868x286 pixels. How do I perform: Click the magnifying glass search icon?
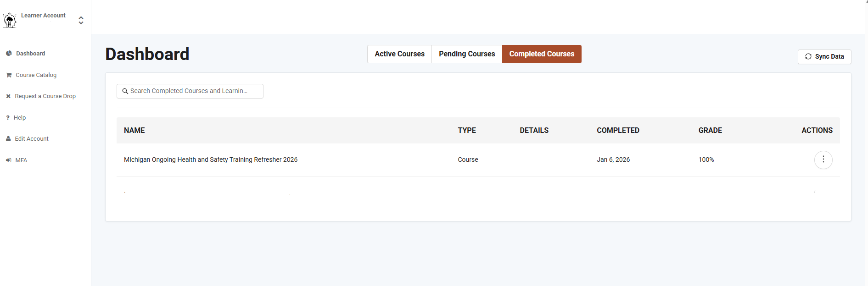[x=125, y=91]
